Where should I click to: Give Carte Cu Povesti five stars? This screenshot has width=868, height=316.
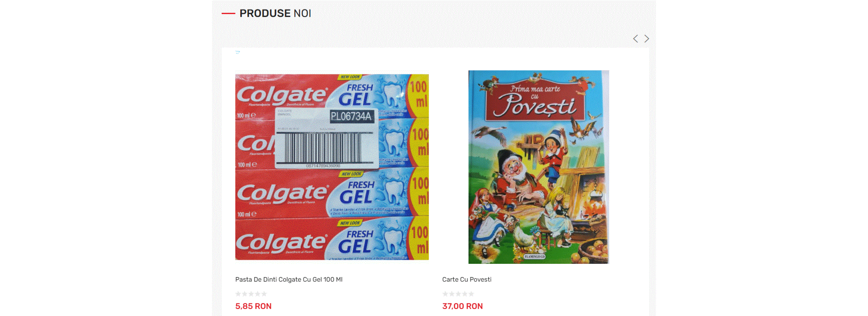point(471,294)
